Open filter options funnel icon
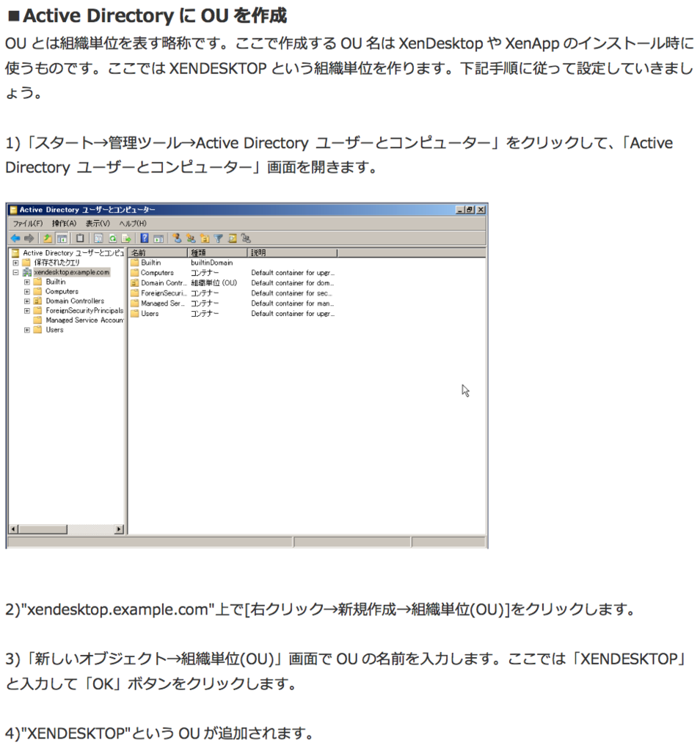 click(x=219, y=238)
